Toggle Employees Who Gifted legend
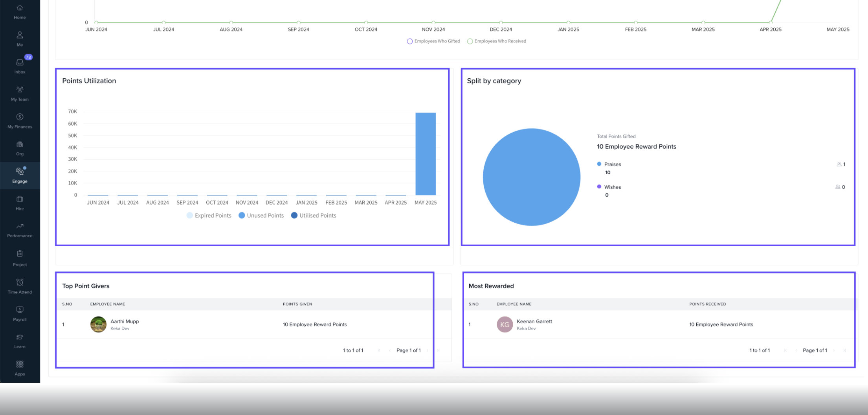 [433, 41]
